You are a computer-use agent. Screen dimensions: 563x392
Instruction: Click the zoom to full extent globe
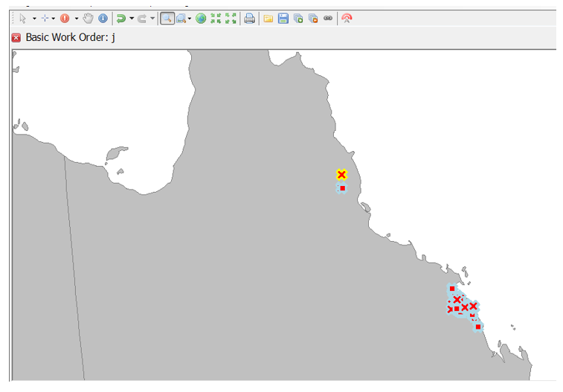coord(201,19)
